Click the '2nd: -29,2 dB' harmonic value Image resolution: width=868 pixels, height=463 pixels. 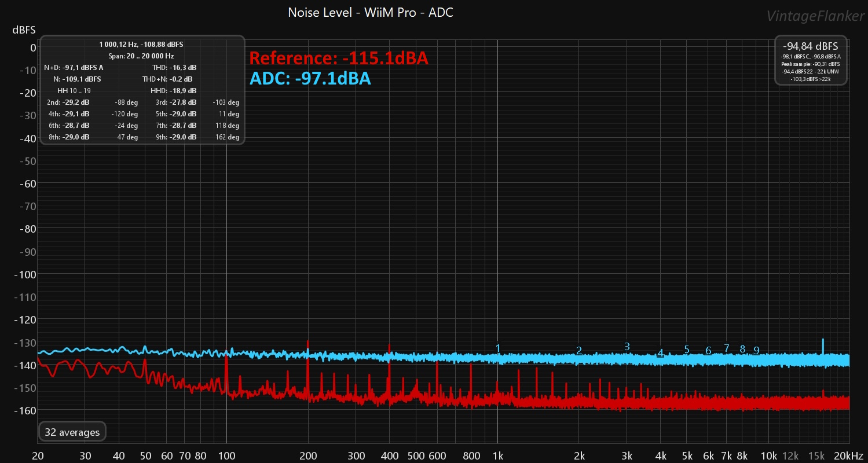(x=68, y=102)
